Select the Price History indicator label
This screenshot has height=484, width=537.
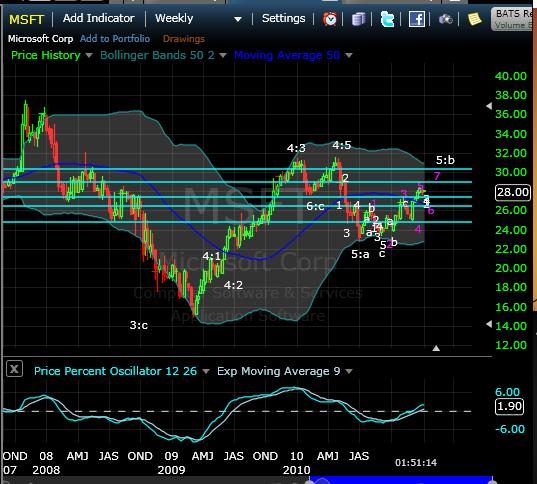pos(46,55)
